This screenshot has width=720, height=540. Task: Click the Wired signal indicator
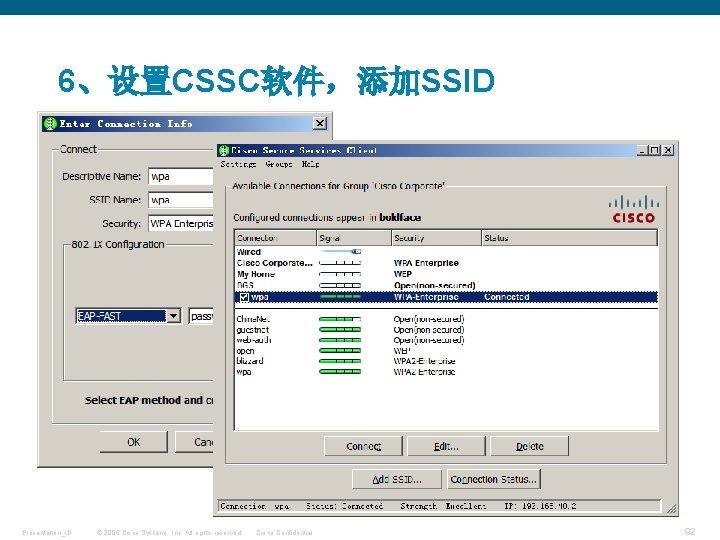click(x=340, y=252)
